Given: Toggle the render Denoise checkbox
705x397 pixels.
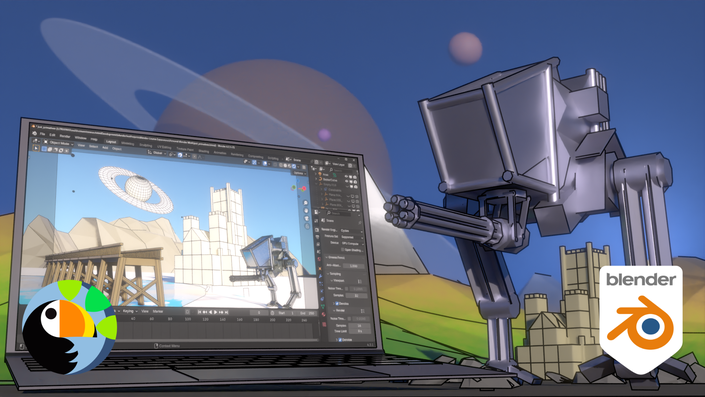Looking at the screenshot, I should click(x=340, y=339).
